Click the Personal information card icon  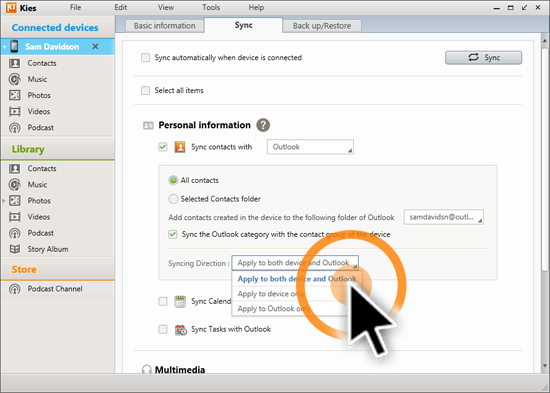(x=148, y=125)
